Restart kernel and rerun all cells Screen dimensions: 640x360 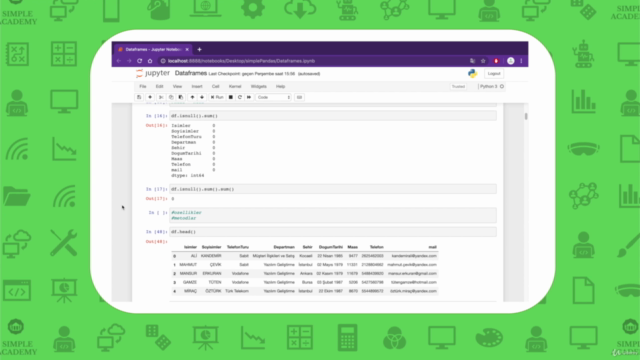point(249,97)
